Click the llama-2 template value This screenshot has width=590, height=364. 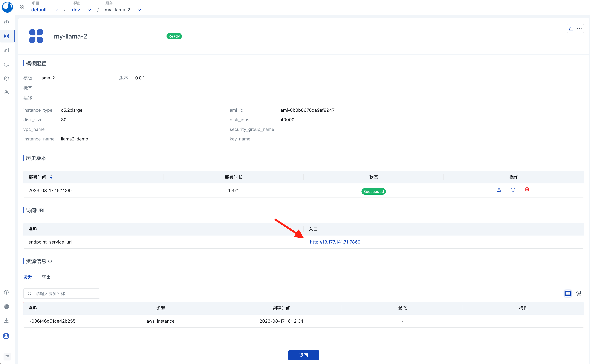[x=47, y=78]
